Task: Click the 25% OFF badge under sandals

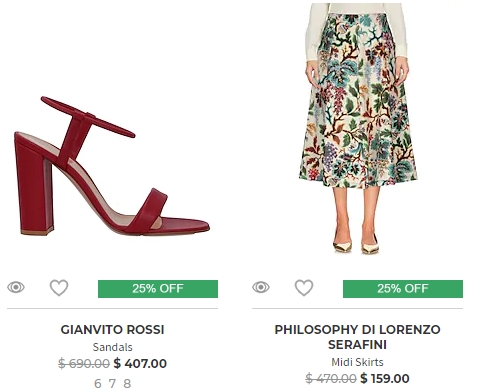Action: pos(158,289)
